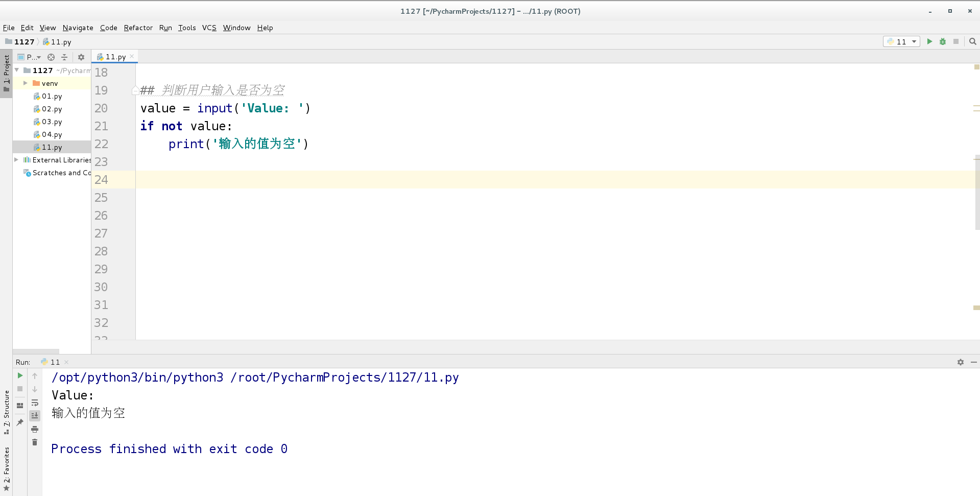Click line 20 input('Value: ') code
Screen dimensions: 980x496
point(254,108)
